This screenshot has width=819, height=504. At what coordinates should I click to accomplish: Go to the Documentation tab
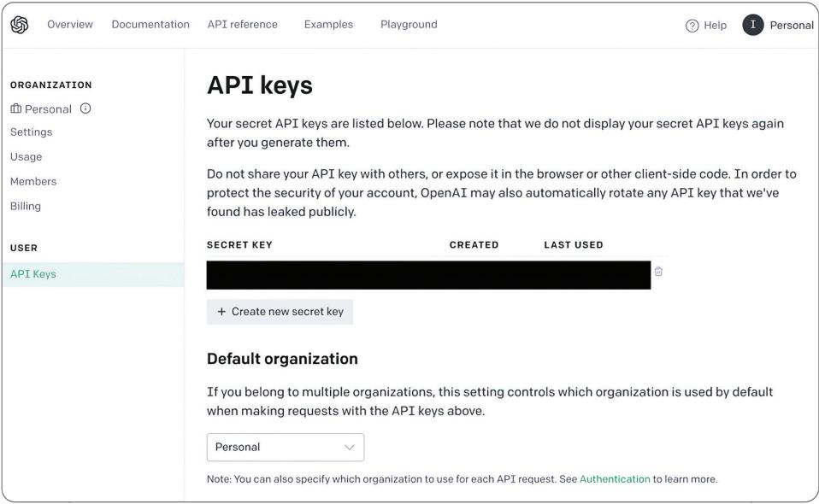click(150, 25)
